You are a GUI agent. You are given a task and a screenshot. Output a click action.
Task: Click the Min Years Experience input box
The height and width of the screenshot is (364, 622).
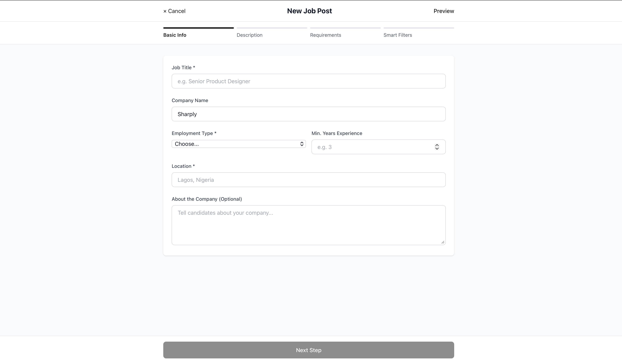[x=370, y=147]
